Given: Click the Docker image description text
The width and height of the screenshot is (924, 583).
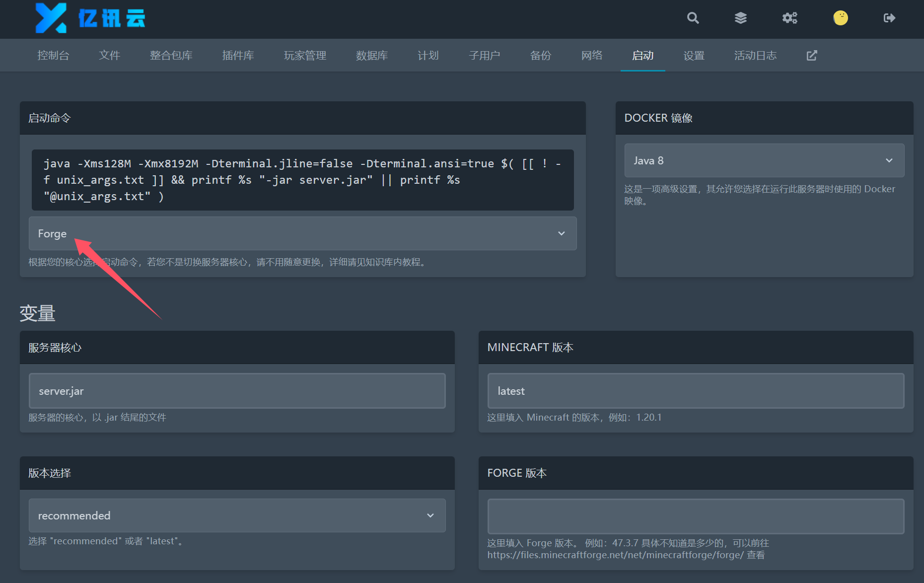Looking at the screenshot, I should point(760,195).
